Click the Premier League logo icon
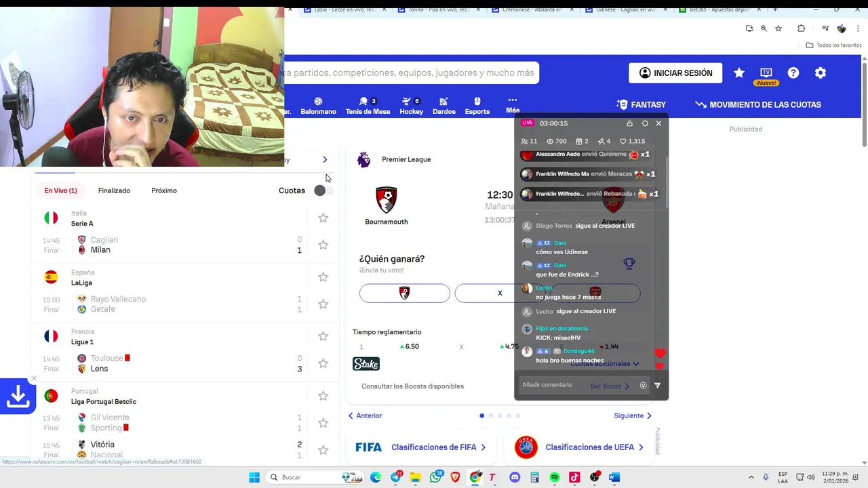Viewport: 868px width, 488px height. pos(364,160)
